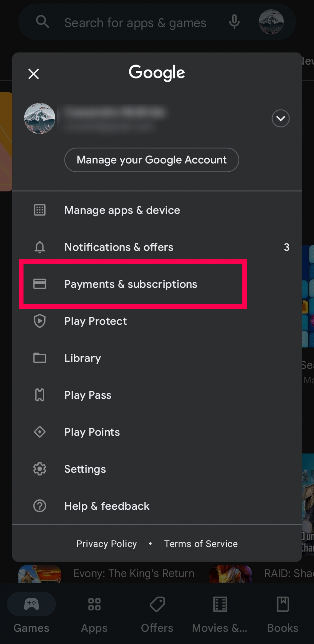Open the Privacy Policy link

click(106, 543)
